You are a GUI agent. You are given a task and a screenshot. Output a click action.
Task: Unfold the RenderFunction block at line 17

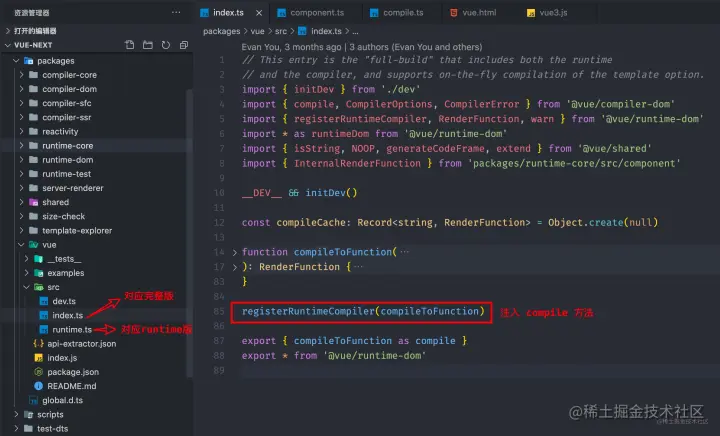(x=235, y=267)
